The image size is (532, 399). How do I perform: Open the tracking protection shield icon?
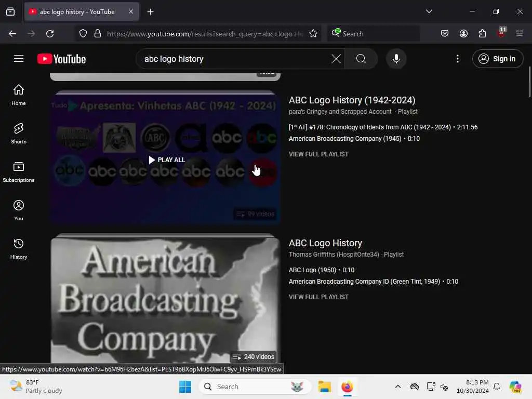point(83,34)
